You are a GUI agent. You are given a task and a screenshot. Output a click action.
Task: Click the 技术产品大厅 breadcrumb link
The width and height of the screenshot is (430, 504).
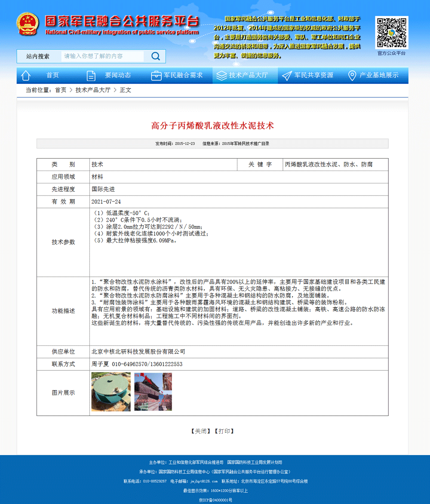tap(93, 90)
